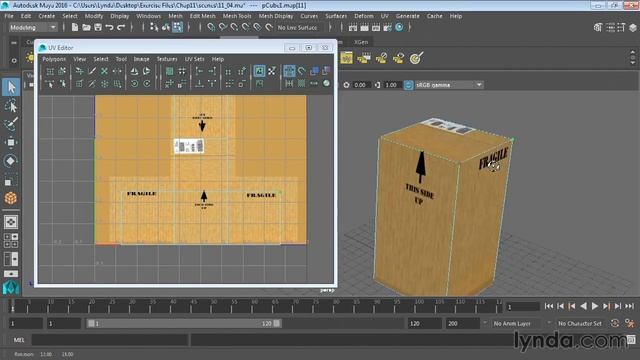
Task: Activate the Rotate tool in the toolbox
Action: tap(11, 160)
